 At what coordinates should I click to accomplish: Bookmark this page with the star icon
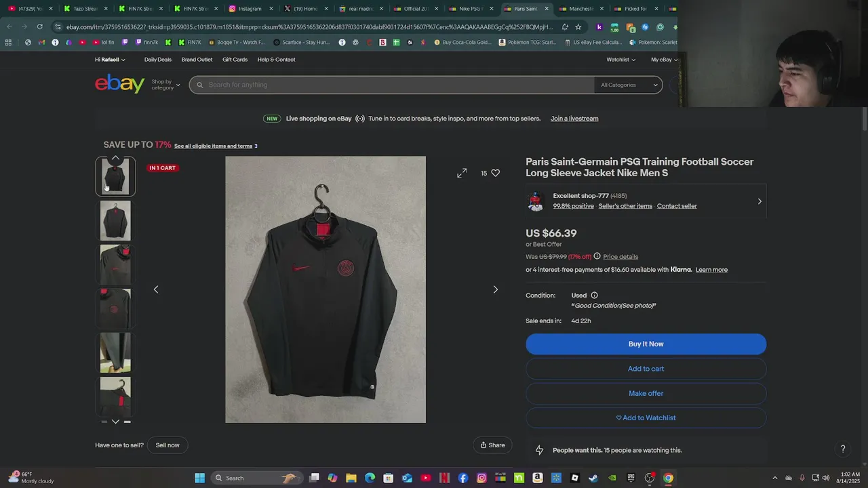click(x=578, y=27)
